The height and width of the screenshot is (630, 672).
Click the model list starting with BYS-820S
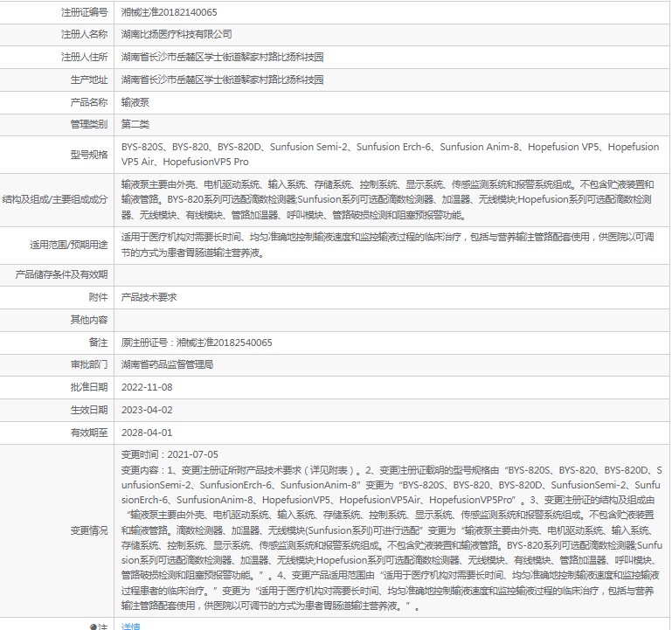point(390,155)
